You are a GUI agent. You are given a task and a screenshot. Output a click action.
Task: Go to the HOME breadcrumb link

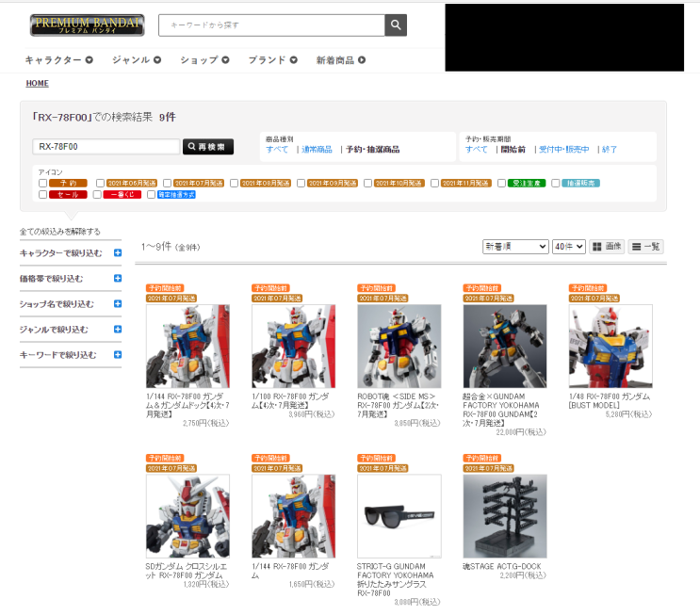[38, 84]
